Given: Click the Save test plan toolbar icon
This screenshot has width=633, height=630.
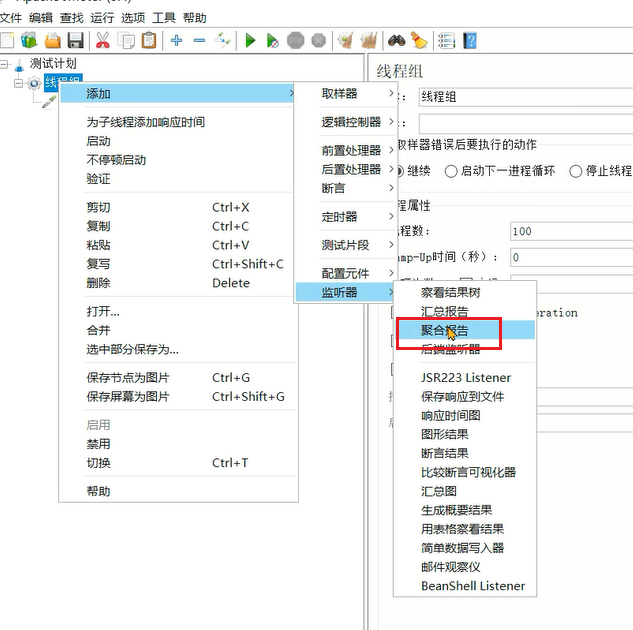Looking at the screenshot, I should [x=76, y=41].
